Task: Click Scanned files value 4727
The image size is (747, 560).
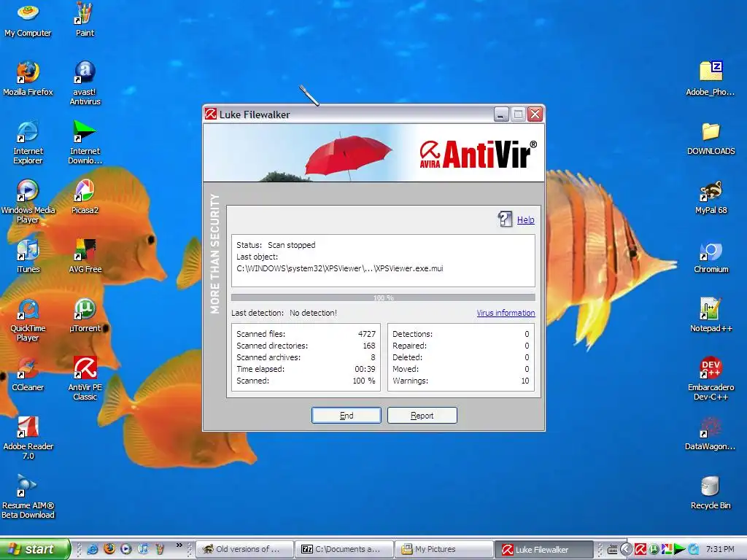Action: click(x=367, y=334)
